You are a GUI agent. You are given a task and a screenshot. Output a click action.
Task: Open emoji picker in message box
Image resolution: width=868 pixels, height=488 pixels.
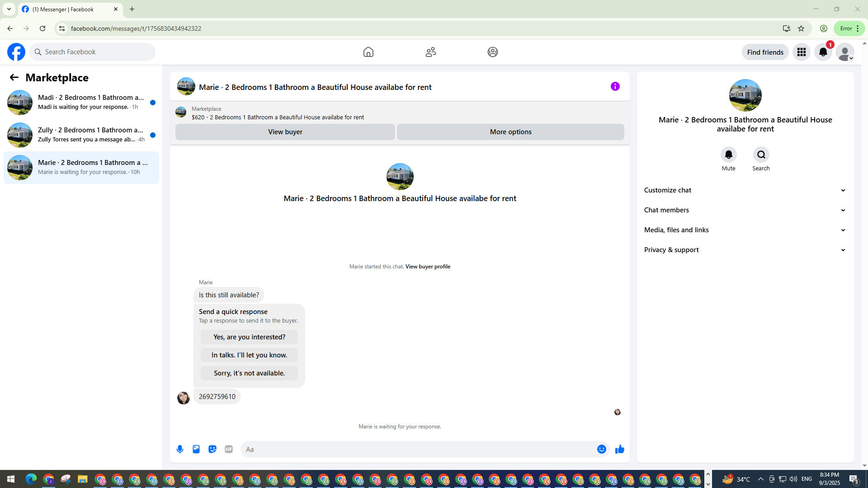pos(602,449)
